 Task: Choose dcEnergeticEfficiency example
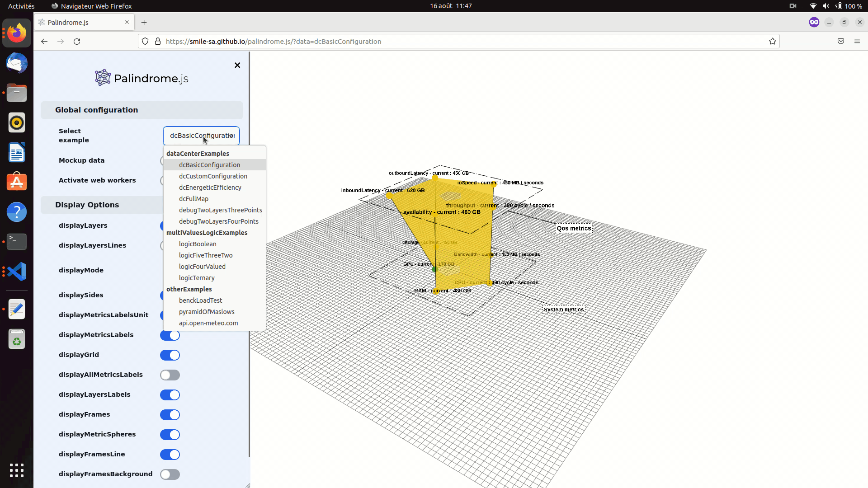(215, 188)
